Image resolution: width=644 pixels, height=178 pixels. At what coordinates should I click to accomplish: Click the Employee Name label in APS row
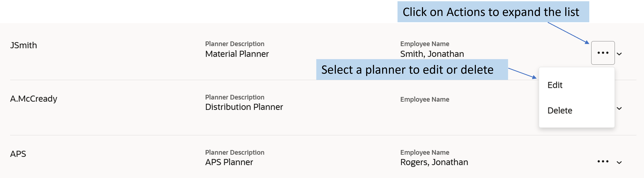[x=425, y=152]
